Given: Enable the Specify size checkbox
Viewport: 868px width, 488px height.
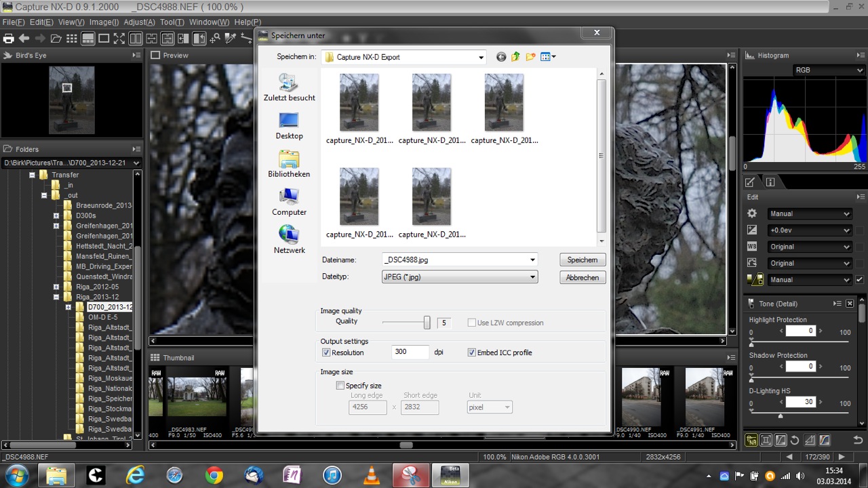Looking at the screenshot, I should point(340,386).
